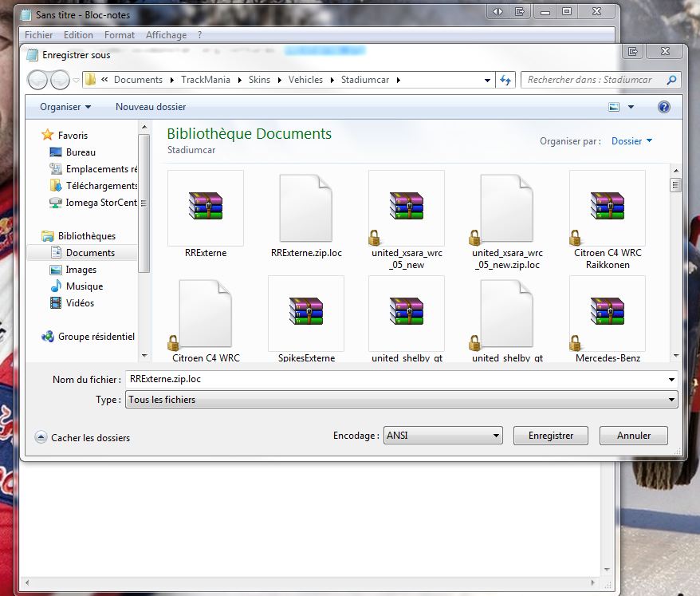700x596 pixels.
Task: Open the view options dropdown arrow
Action: point(631,107)
